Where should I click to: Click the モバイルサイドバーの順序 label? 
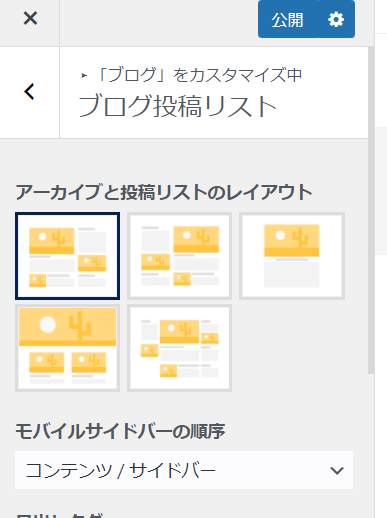click(x=120, y=431)
